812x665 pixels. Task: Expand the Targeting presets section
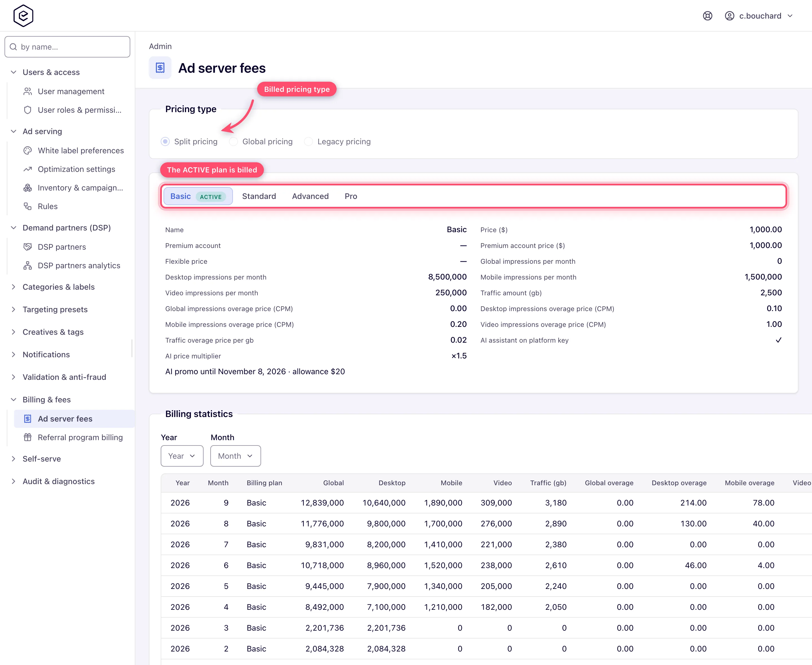pos(14,309)
